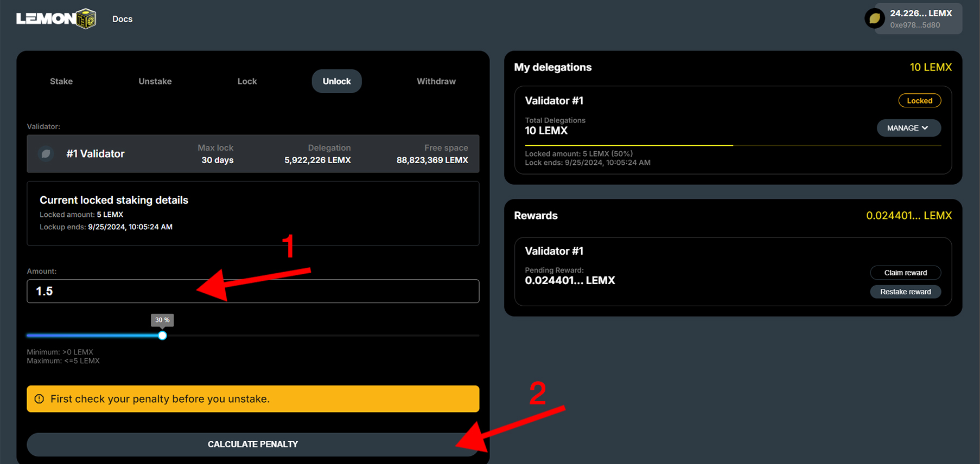Click the Restake reward button
The height and width of the screenshot is (464, 980).
[x=905, y=292]
